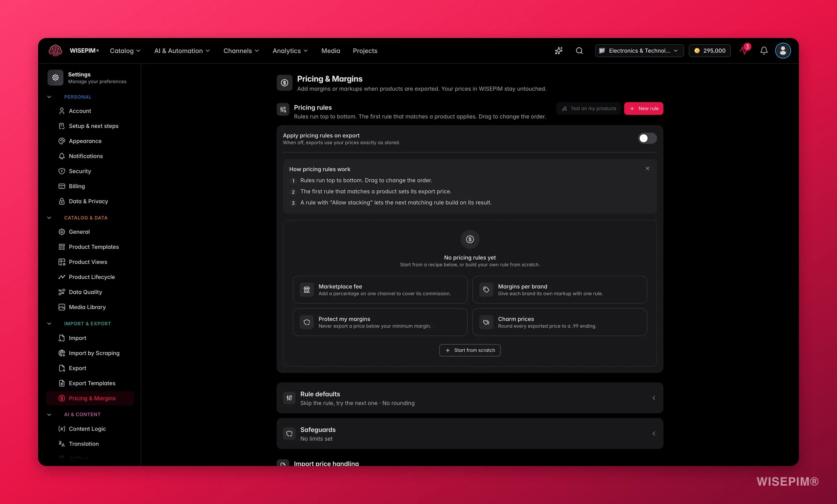Viewport: 837px width, 504px height.
Task: Click the Product Templates layout icon
Action: pos(62,247)
